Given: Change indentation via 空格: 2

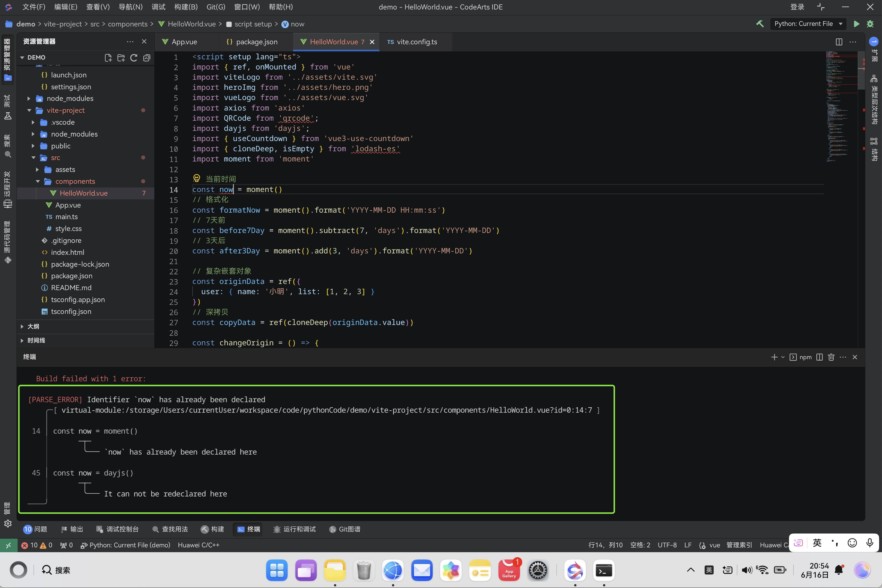Looking at the screenshot, I should click(x=640, y=545).
